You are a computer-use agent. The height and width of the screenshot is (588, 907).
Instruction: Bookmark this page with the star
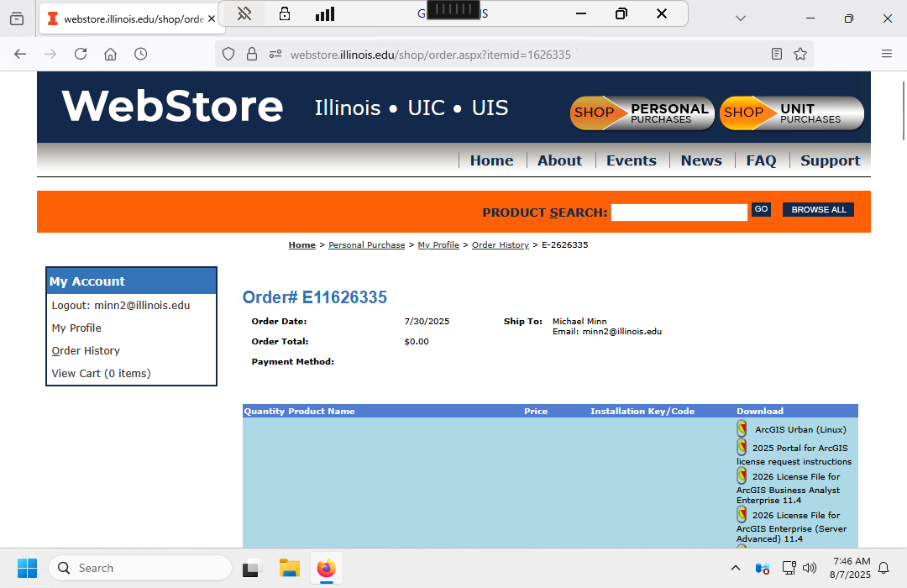click(800, 54)
